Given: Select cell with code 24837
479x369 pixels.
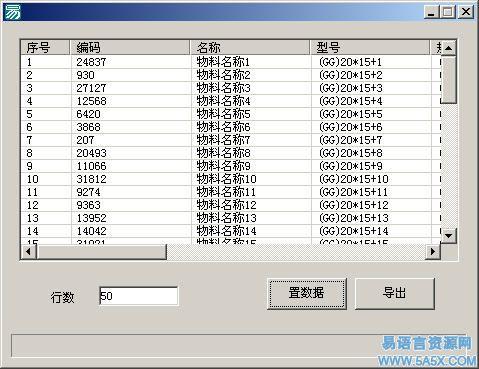Looking at the screenshot, I should (x=131, y=62).
